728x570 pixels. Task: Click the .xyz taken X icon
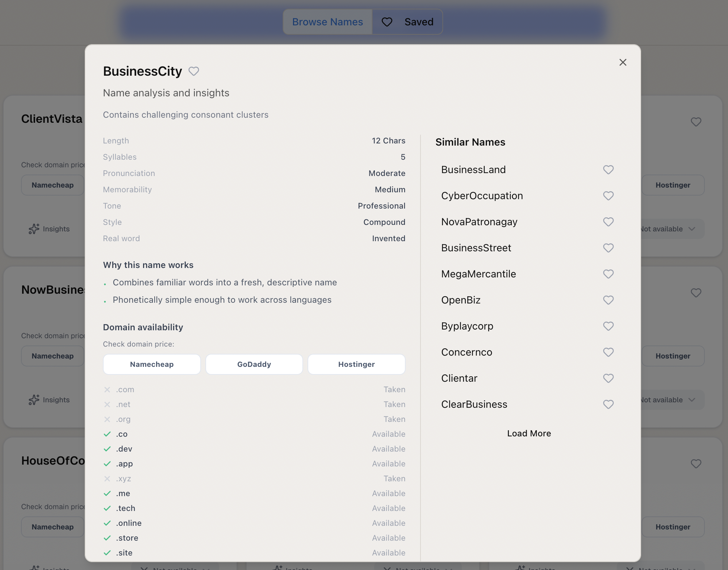coord(107,479)
